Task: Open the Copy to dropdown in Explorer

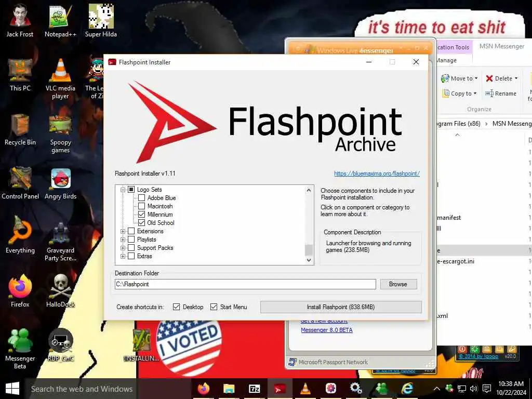Action: click(459, 94)
